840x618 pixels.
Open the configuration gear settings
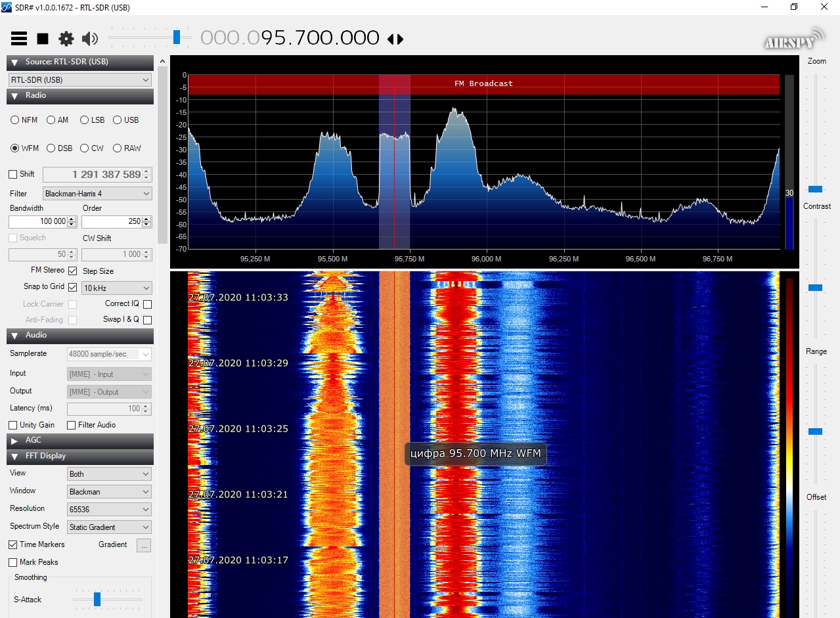point(66,39)
